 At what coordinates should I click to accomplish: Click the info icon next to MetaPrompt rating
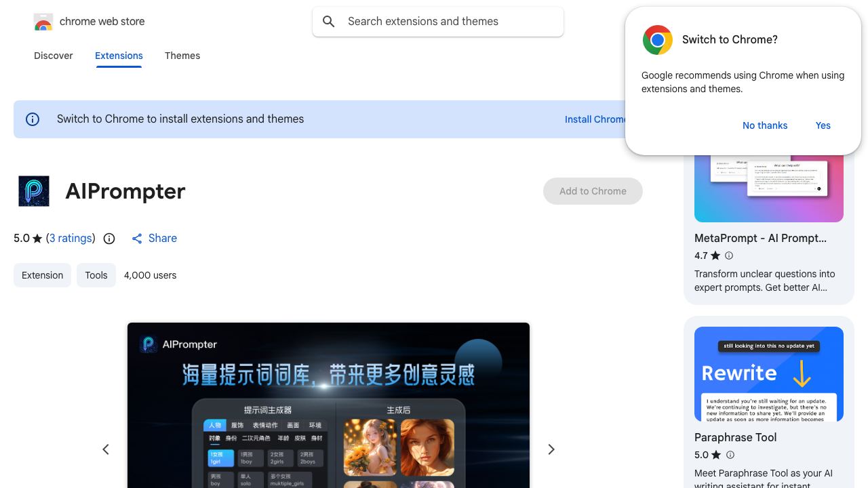click(x=729, y=256)
